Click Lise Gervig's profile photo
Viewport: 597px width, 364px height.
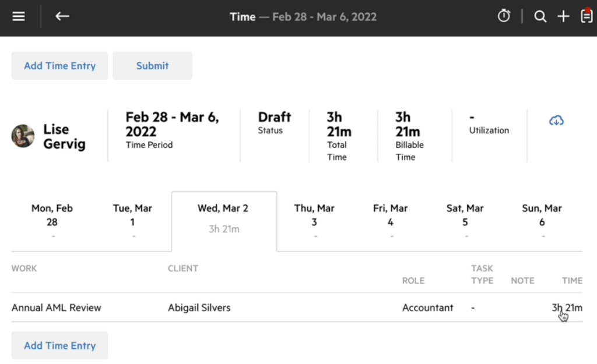click(23, 136)
